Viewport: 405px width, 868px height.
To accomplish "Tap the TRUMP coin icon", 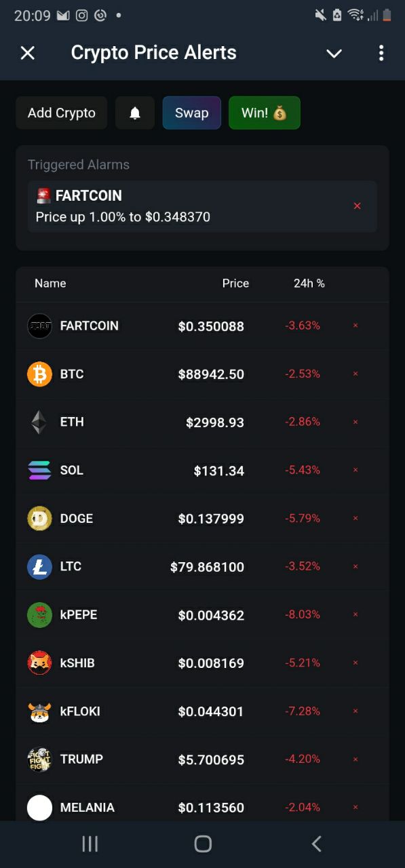I will tap(39, 759).
